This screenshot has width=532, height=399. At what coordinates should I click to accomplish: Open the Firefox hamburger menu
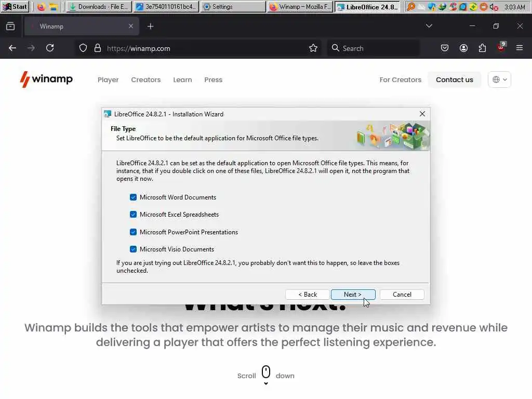520,48
